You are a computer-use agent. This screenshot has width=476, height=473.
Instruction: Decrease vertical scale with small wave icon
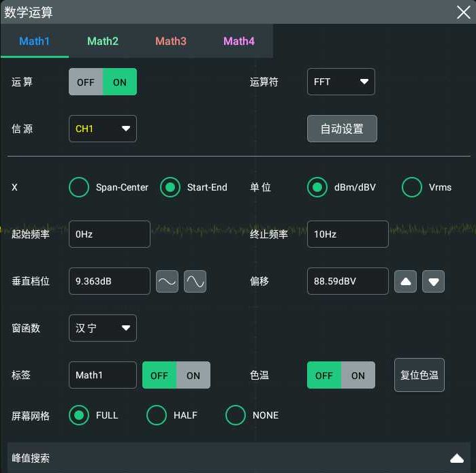pyautogui.click(x=167, y=282)
